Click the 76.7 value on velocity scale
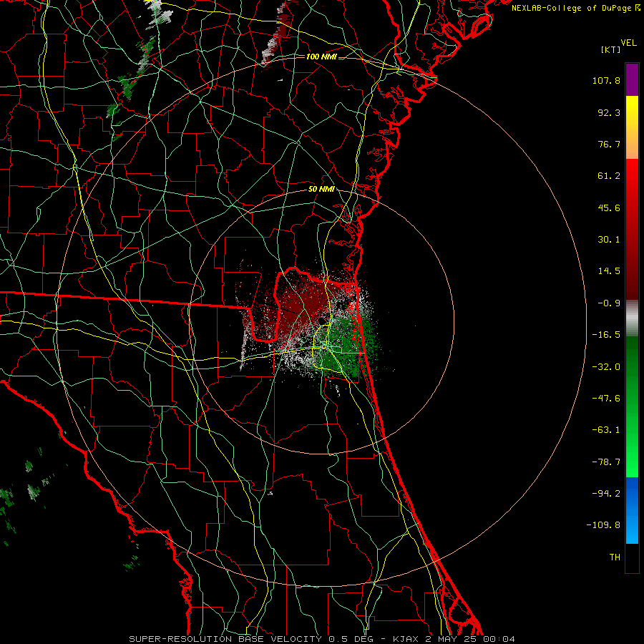Viewport: 644px width, 644px height. tap(609, 144)
